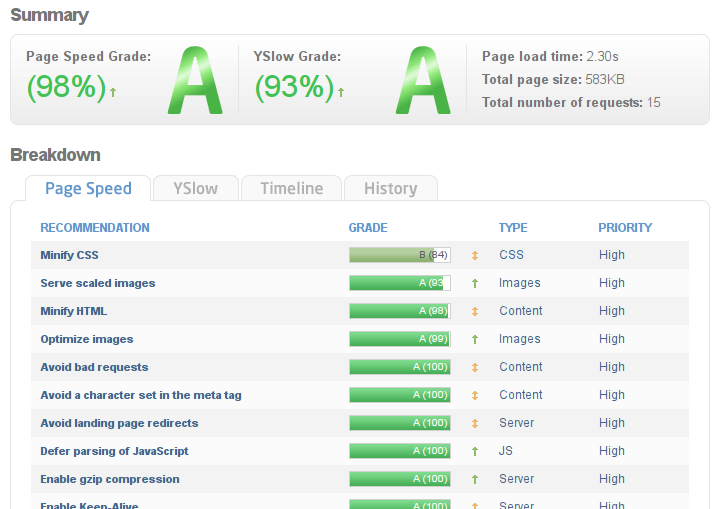
Task: Expand the Defer parsing of JavaScript row
Action: click(x=114, y=451)
